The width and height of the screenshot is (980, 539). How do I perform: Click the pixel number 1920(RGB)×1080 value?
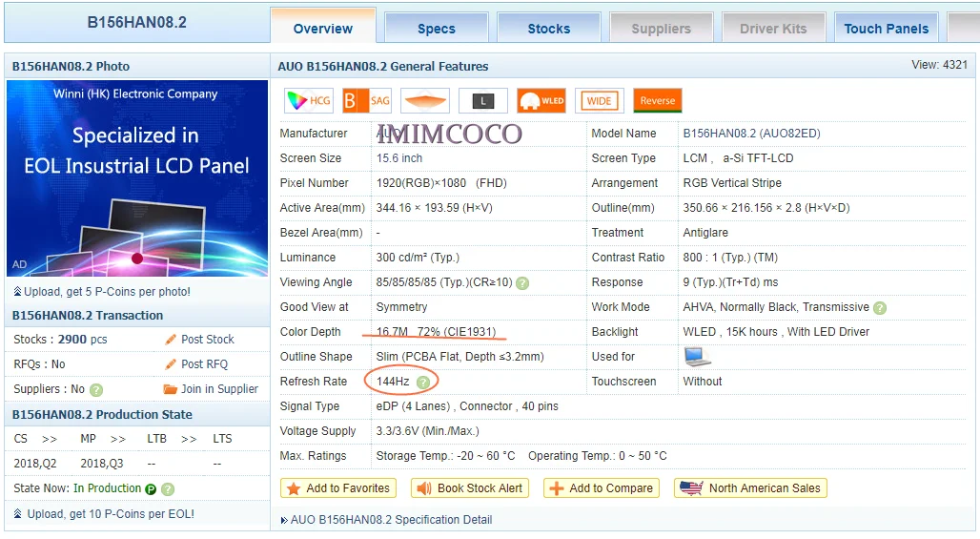[441, 183]
